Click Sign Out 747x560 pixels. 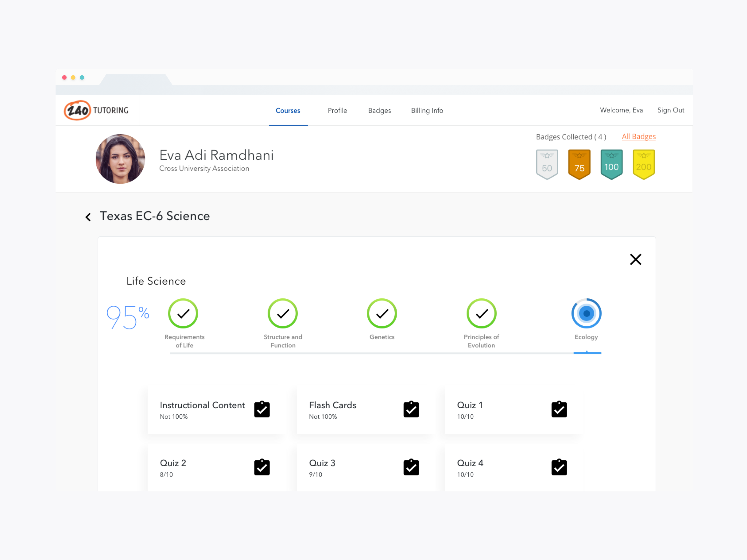(670, 110)
